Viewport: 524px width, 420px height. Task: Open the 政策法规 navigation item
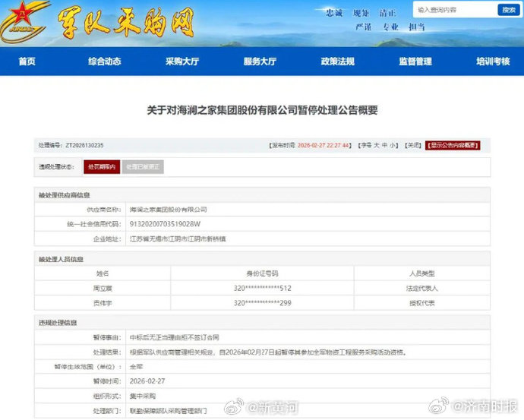[337, 62]
